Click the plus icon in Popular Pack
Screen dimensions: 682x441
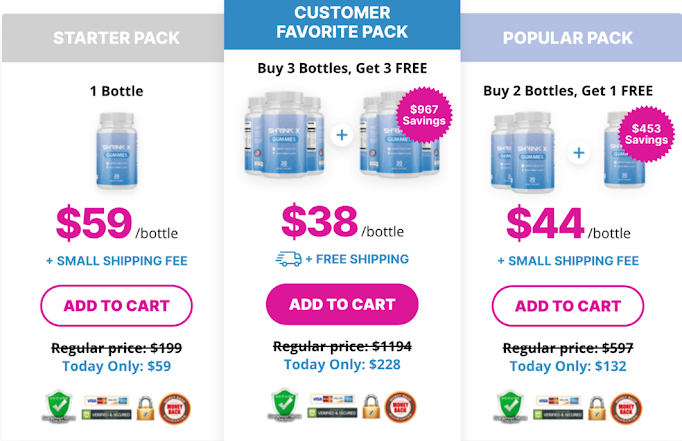pyautogui.click(x=579, y=153)
